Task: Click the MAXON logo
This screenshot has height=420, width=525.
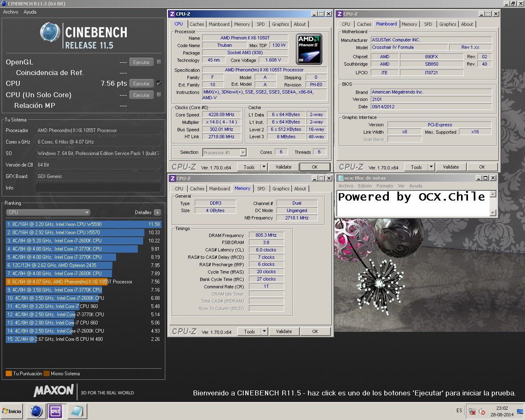Action: (54, 390)
